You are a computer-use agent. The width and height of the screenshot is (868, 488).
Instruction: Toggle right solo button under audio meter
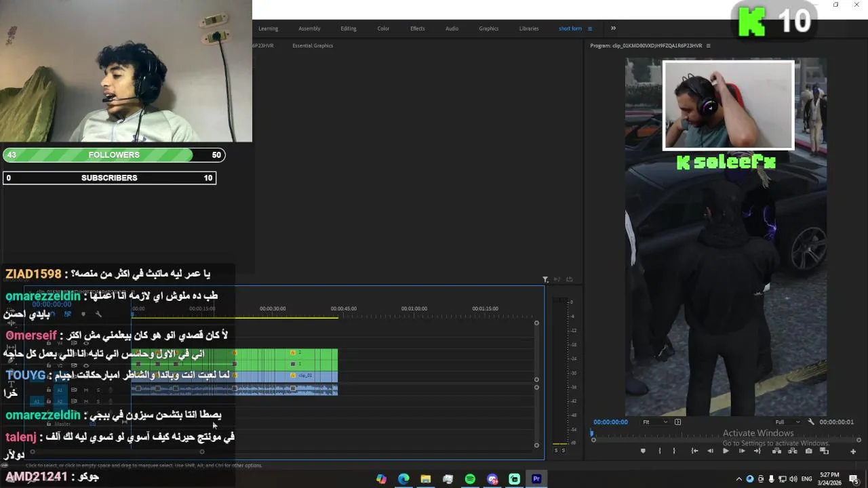[564, 451]
